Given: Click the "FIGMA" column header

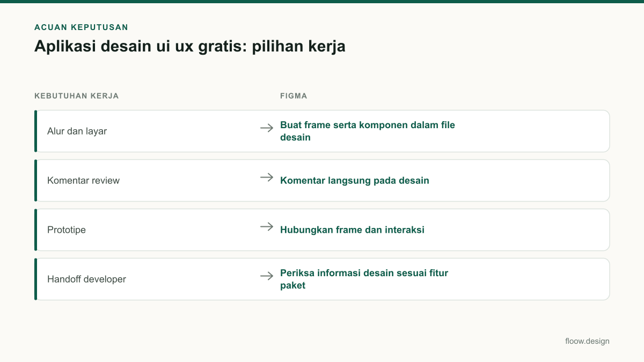Looking at the screenshot, I should 294,96.
